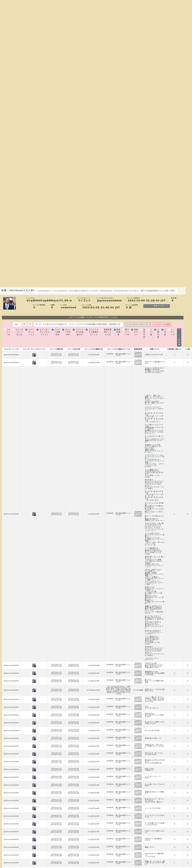Click commenter icon in the 10:24:59 row
Image resolution: width=192 pixels, height=868 pixels.
click(x=34, y=770)
